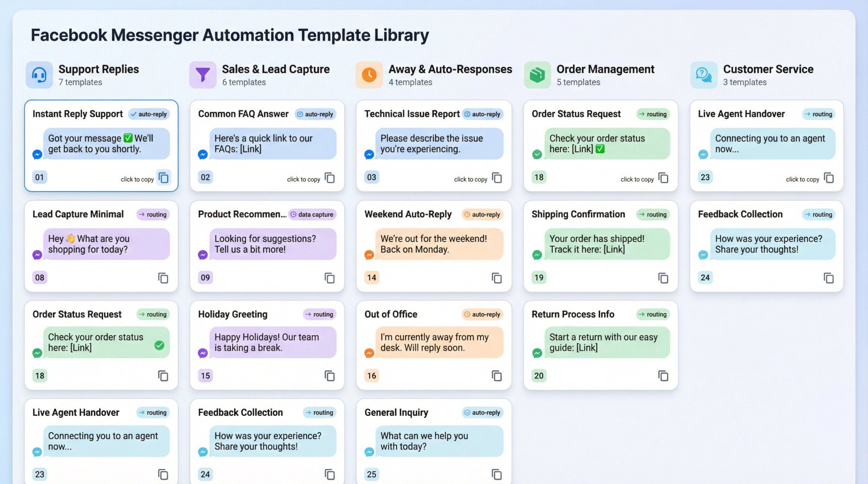868x484 pixels.
Task: Click the number badge '02'
Action: pos(205,177)
